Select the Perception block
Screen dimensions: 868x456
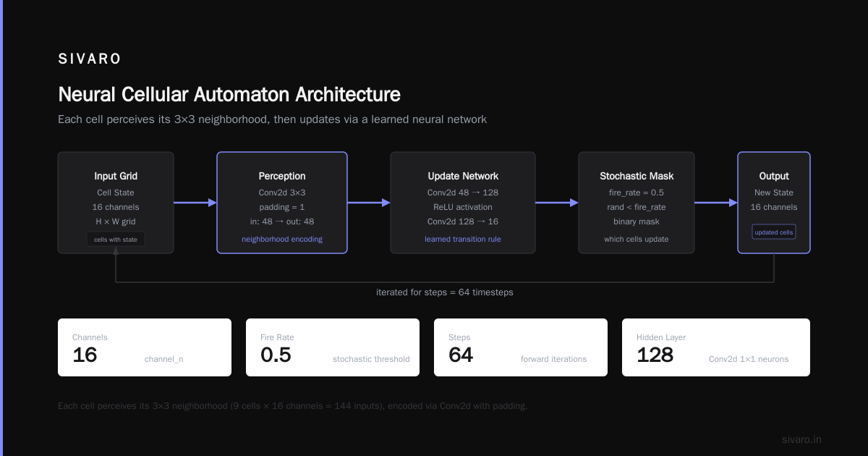(x=282, y=203)
